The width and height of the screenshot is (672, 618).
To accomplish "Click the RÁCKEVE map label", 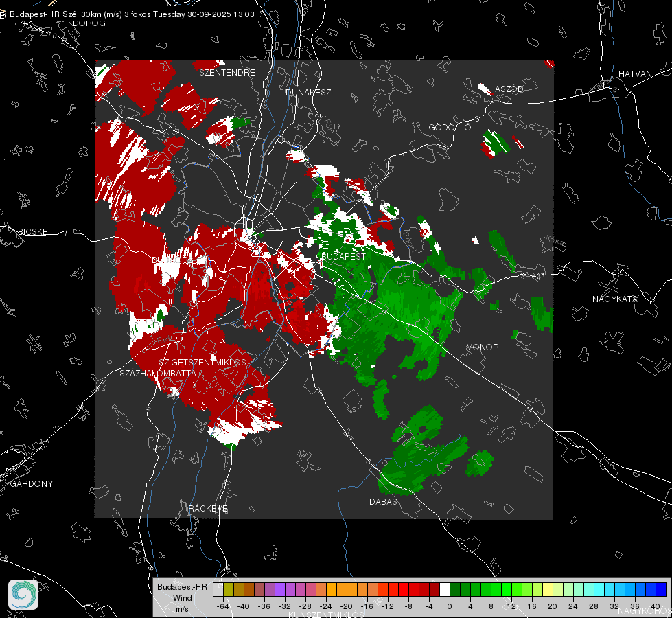I will tap(208, 509).
